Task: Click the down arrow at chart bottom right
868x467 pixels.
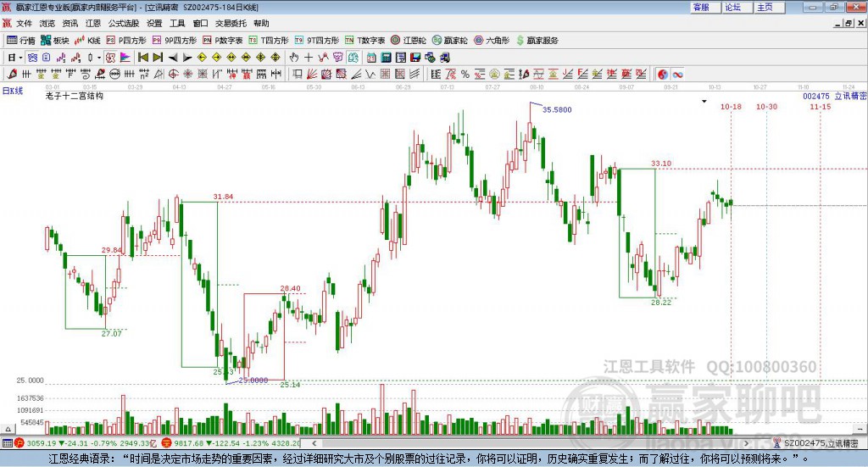Action: (x=860, y=429)
